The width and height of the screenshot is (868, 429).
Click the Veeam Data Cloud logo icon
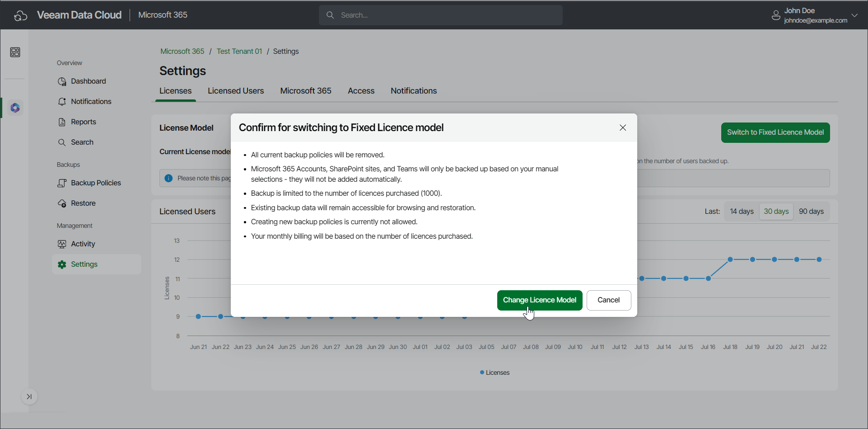point(21,15)
